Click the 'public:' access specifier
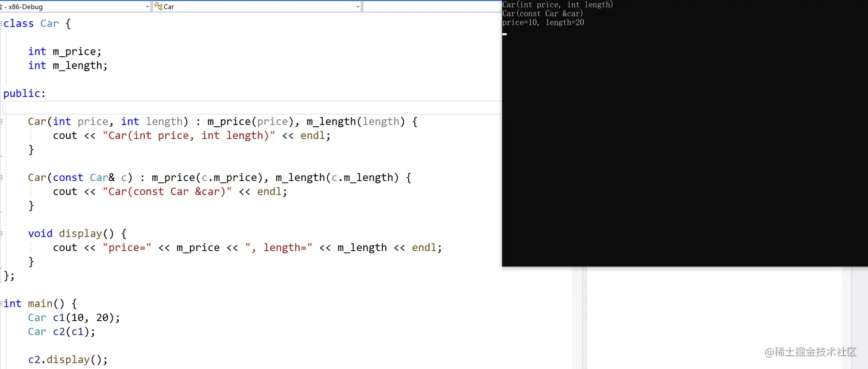The height and width of the screenshot is (369, 868). pyautogui.click(x=25, y=94)
